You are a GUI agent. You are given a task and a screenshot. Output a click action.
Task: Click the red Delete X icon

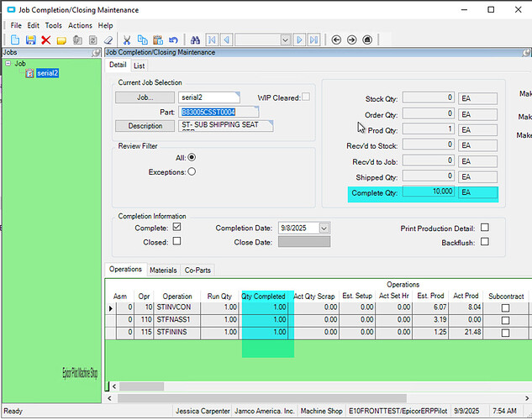(45, 39)
